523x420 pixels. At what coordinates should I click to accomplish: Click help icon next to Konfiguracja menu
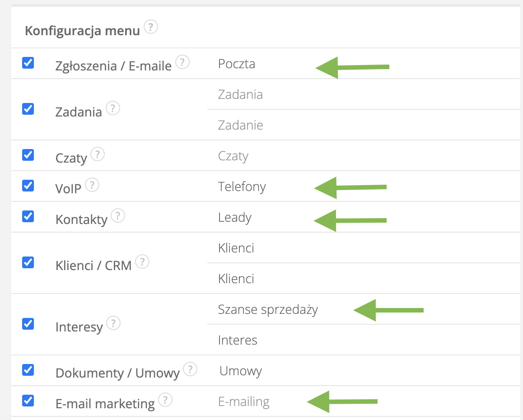point(151,28)
